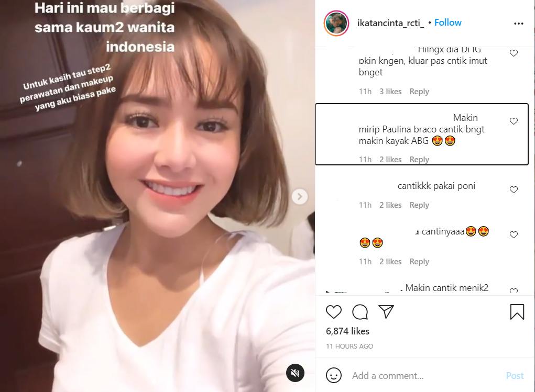Save the post with the bookmark icon

517,311
